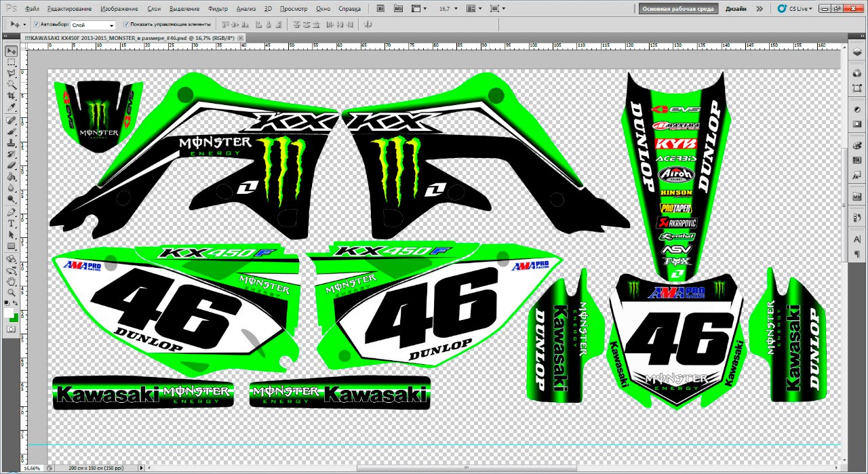This screenshot has width=868, height=474.
Task: Select the Magic Wand tool
Action: coord(12,85)
